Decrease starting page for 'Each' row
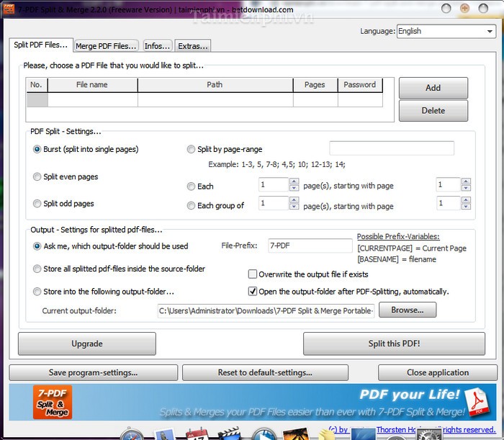The width and height of the screenshot is (504, 440). (x=466, y=188)
